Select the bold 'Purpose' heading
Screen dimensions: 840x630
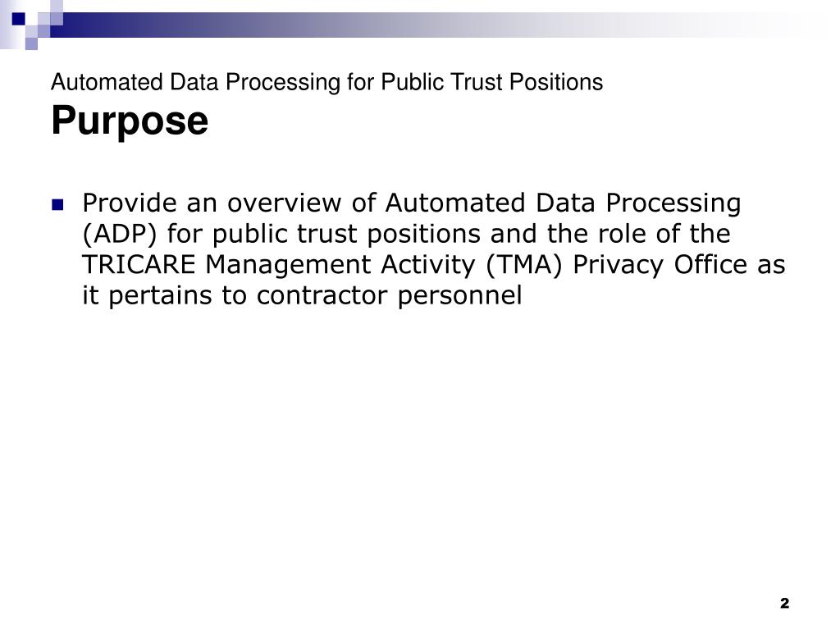(130, 121)
